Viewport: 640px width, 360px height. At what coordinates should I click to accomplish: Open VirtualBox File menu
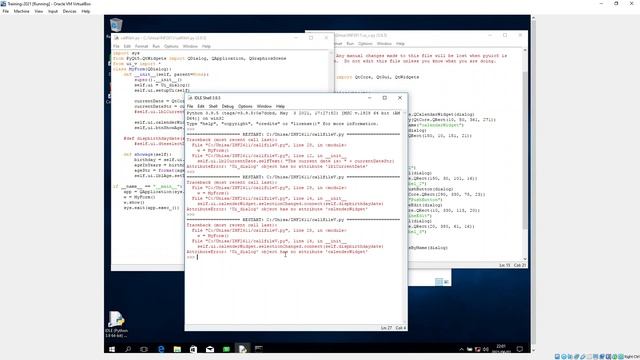point(6,11)
